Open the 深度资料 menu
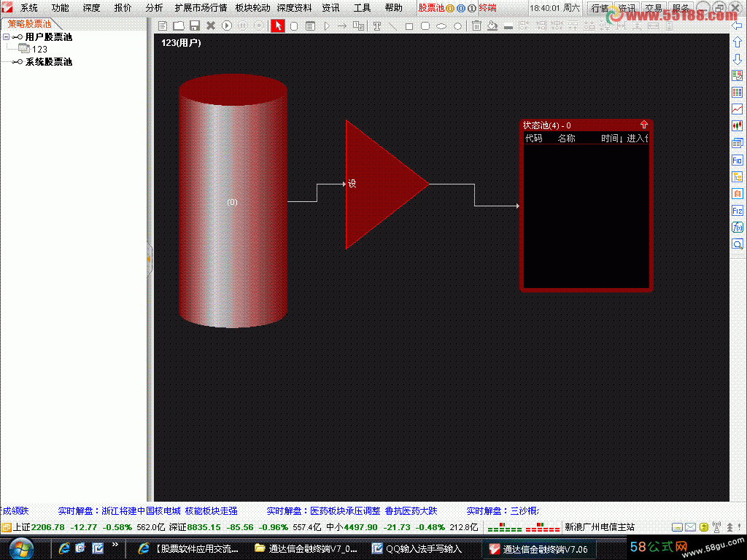747x560 pixels. coord(295,8)
